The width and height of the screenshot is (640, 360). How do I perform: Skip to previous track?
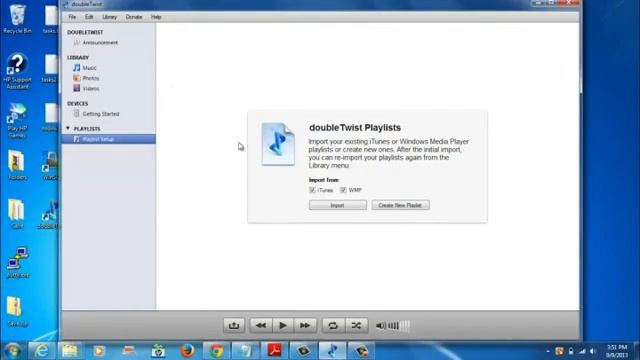coord(261,325)
